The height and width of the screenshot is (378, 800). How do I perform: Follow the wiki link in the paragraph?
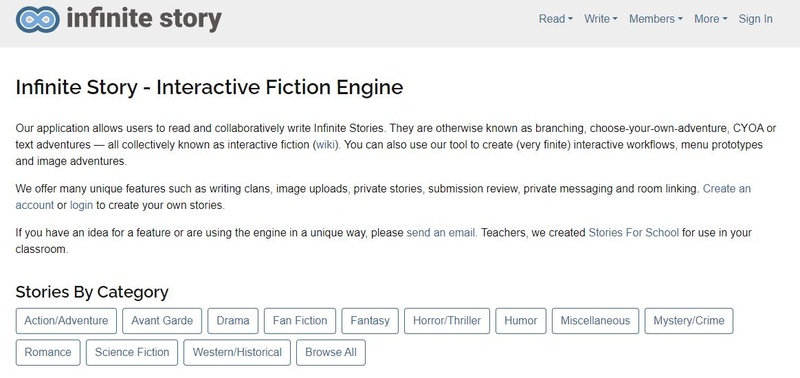click(x=326, y=145)
